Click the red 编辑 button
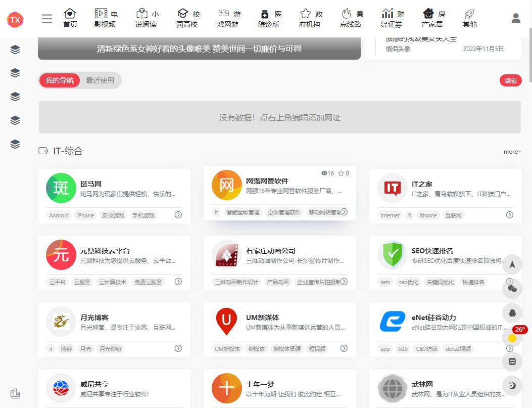 point(510,80)
